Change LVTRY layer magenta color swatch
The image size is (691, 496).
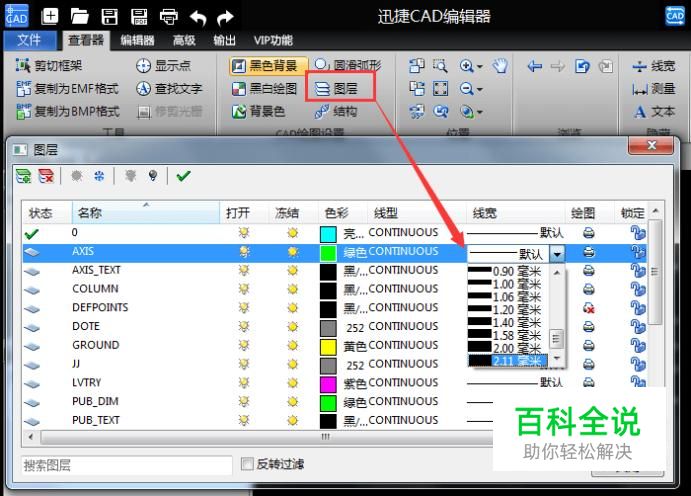point(328,384)
